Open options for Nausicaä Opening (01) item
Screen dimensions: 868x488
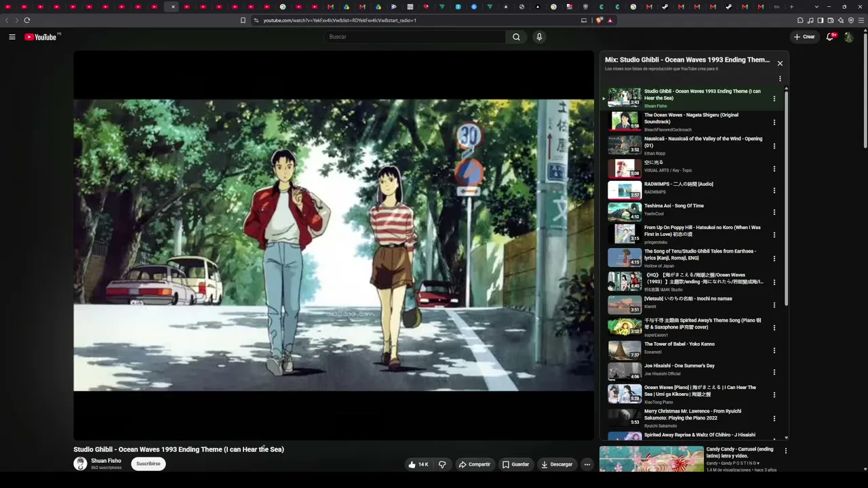774,146
